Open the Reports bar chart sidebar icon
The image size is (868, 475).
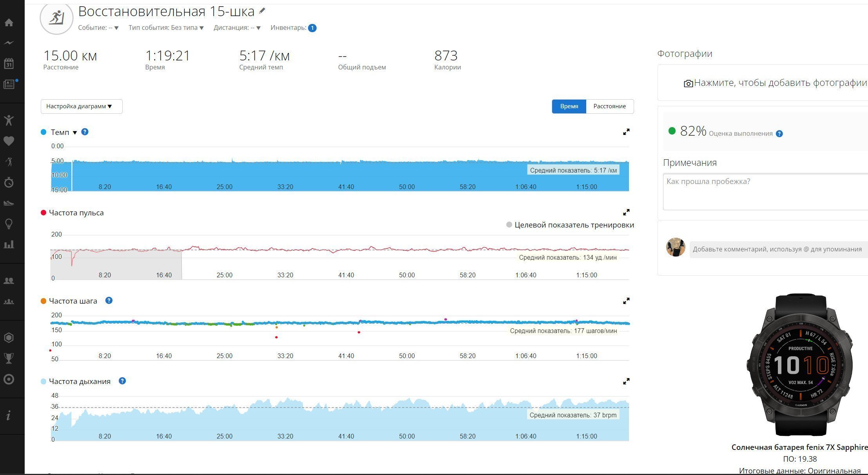coord(9,244)
